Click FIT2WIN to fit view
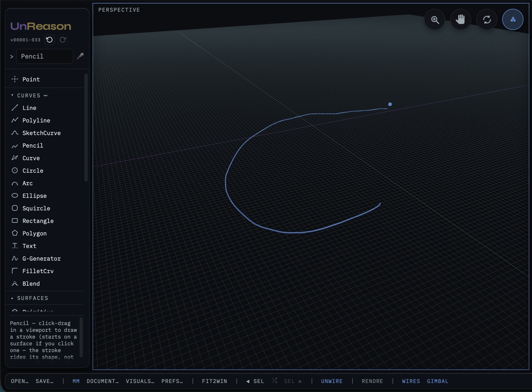Screen dimensions: 532x392 214,381
